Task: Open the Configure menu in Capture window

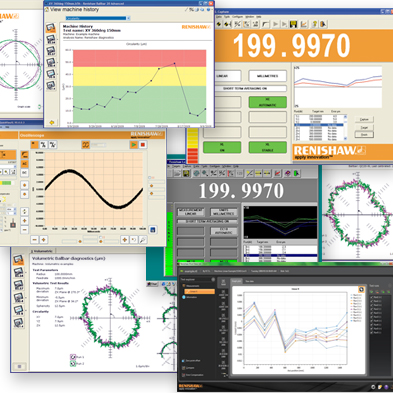Action: click(238, 17)
